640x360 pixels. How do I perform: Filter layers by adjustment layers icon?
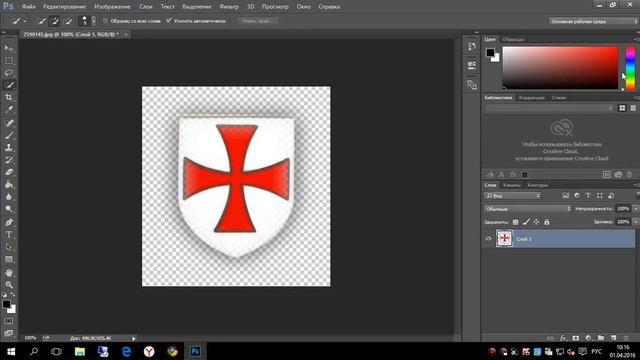tap(577, 196)
